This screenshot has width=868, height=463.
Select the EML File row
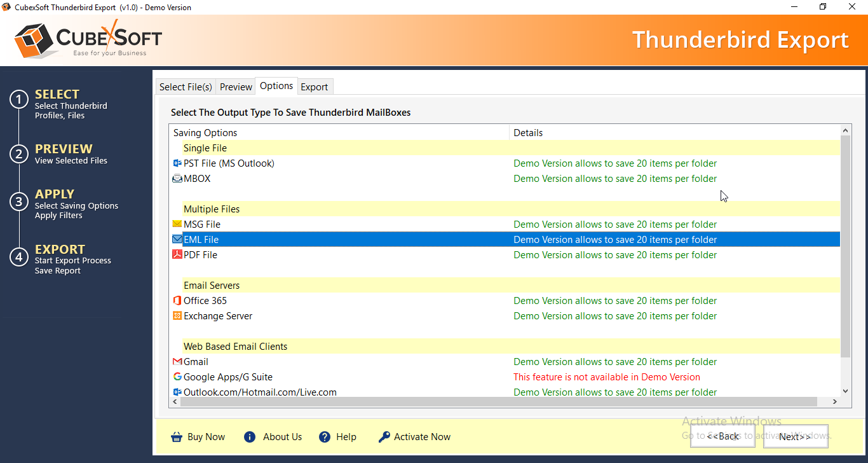(505, 240)
